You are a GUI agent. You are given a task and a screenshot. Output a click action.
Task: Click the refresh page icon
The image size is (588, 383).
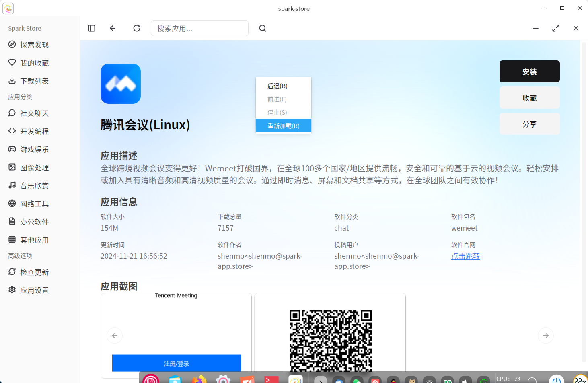pyautogui.click(x=137, y=28)
